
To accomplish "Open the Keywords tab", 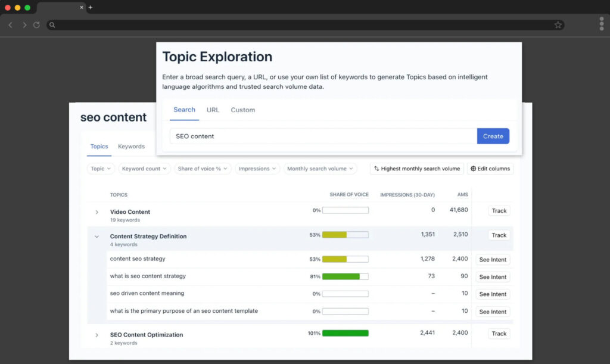I will pyautogui.click(x=131, y=147).
